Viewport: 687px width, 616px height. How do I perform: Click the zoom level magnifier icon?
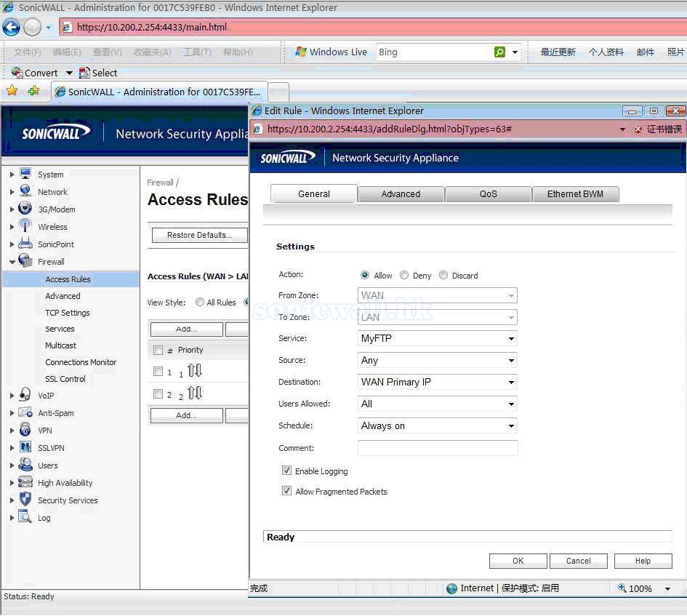[622, 588]
